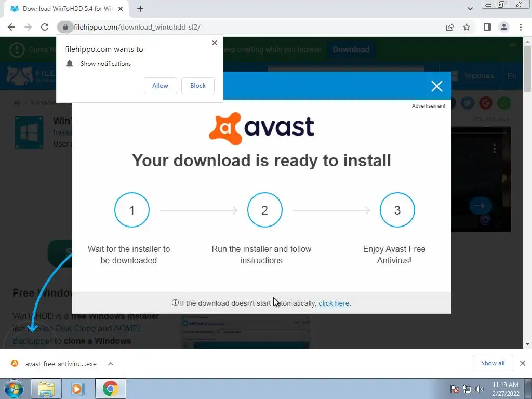Open Windows Explorer from taskbar
Screen dimensions: 532x399
coord(46,389)
